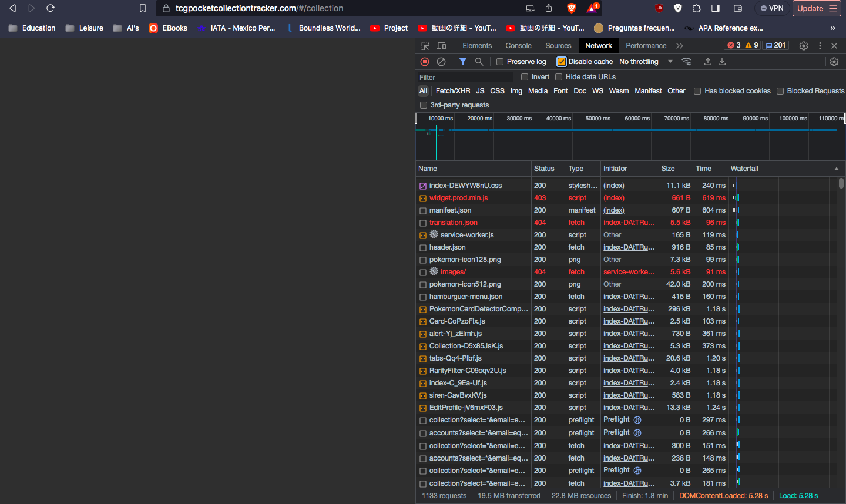This screenshot has height=504, width=846.
Task: Click the Update browser button
Action: (817, 8)
